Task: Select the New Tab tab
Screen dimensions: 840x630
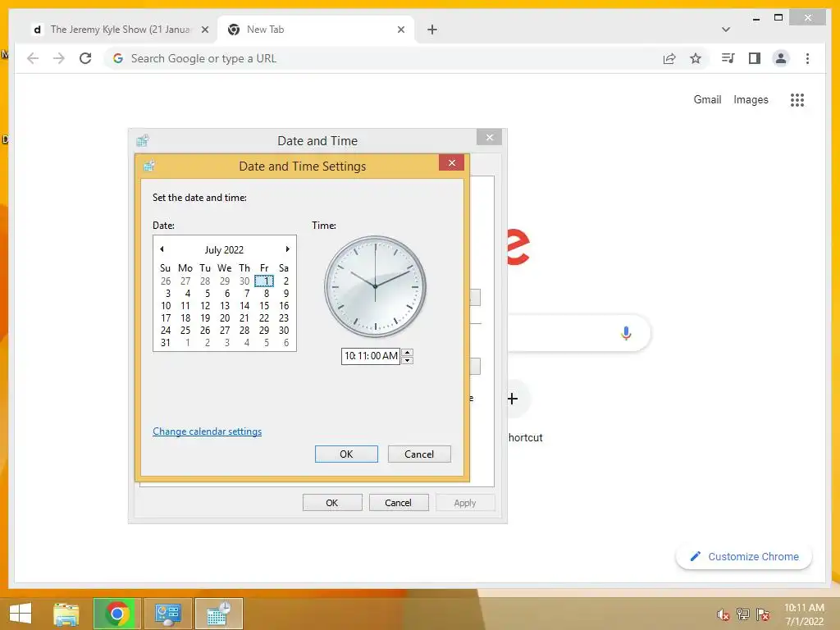Action: point(316,30)
